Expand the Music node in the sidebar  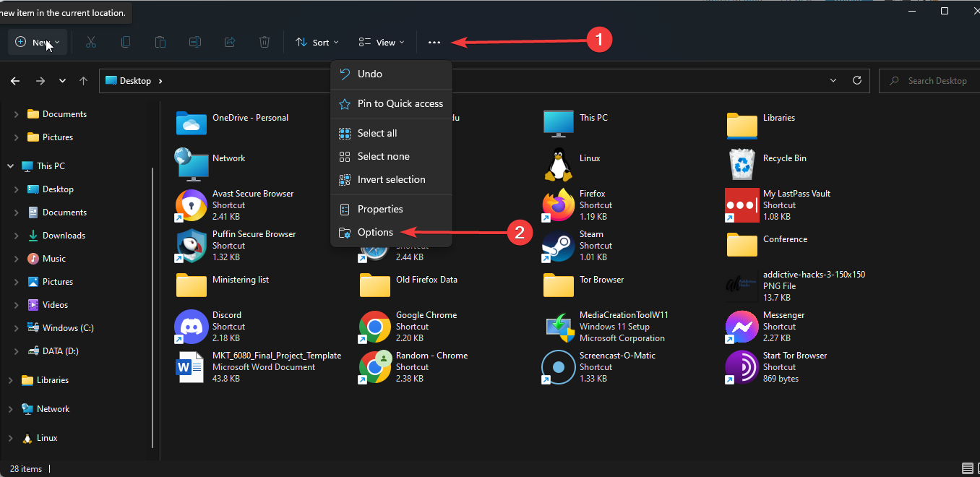(17, 259)
